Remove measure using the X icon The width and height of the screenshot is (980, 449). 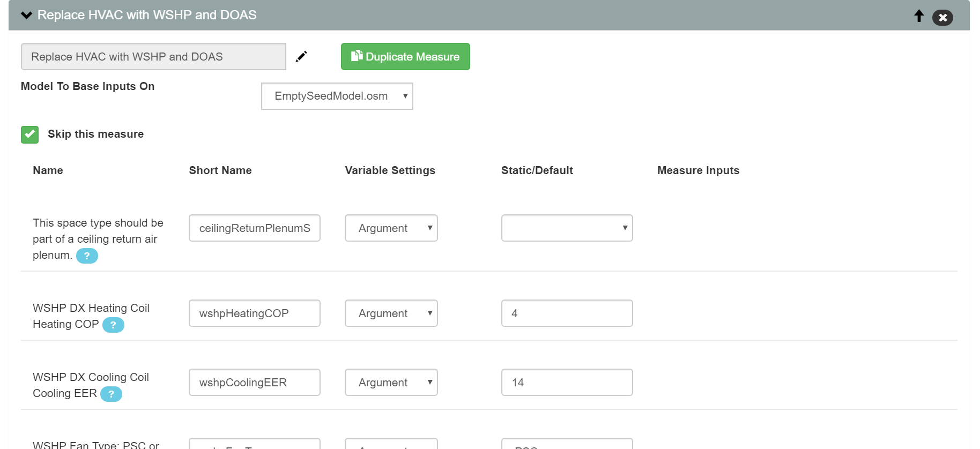click(x=942, y=18)
